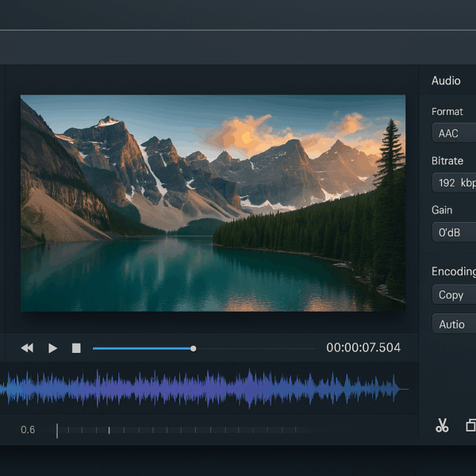
Task: Click the scissors cut icon
Action: pos(442,424)
